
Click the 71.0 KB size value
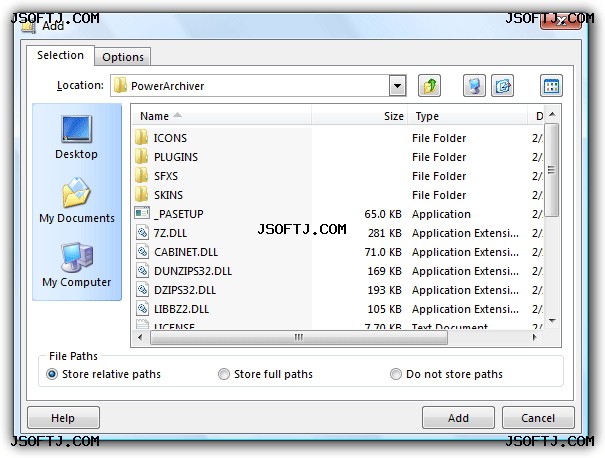(x=383, y=252)
